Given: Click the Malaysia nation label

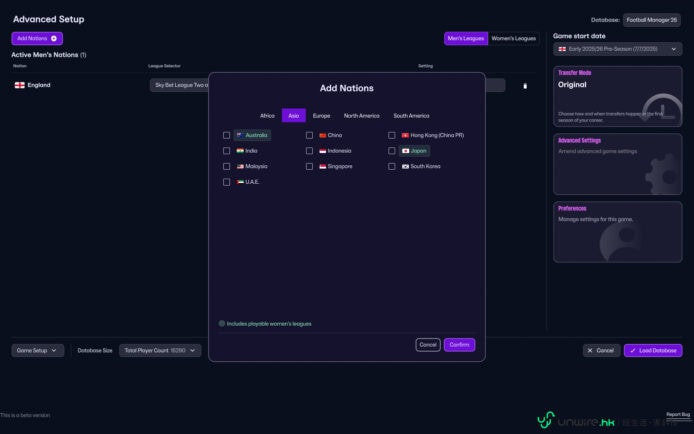Looking at the screenshot, I should pos(256,166).
